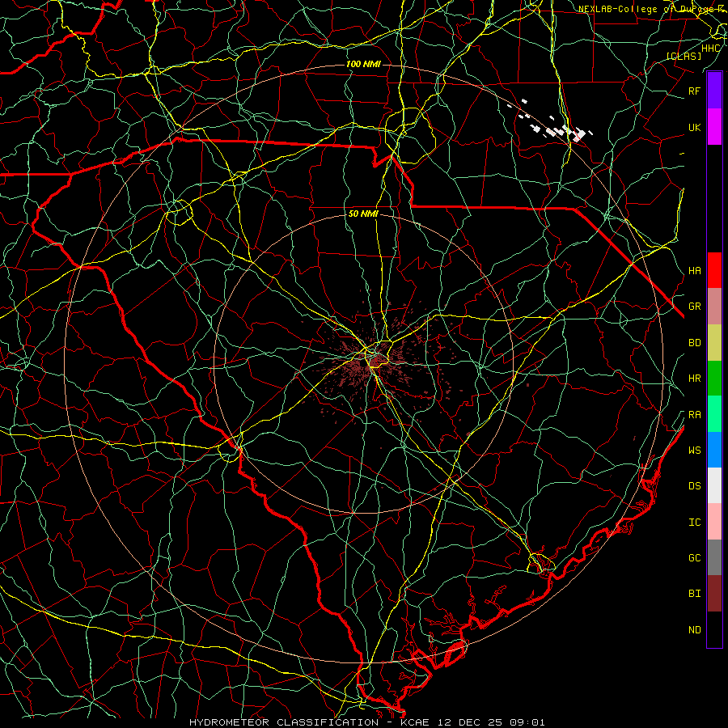
Task: Click the WS legend label
Action: click(694, 451)
